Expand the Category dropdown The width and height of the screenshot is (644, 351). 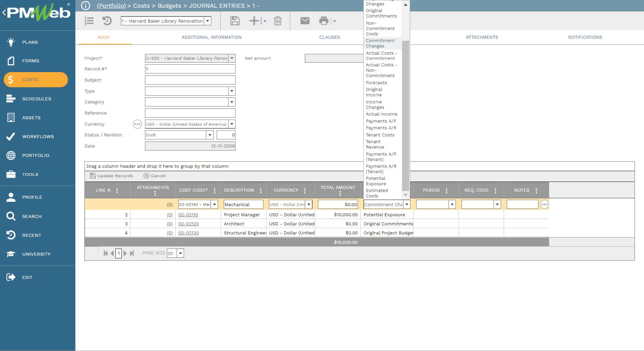click(x=232, y=102)
